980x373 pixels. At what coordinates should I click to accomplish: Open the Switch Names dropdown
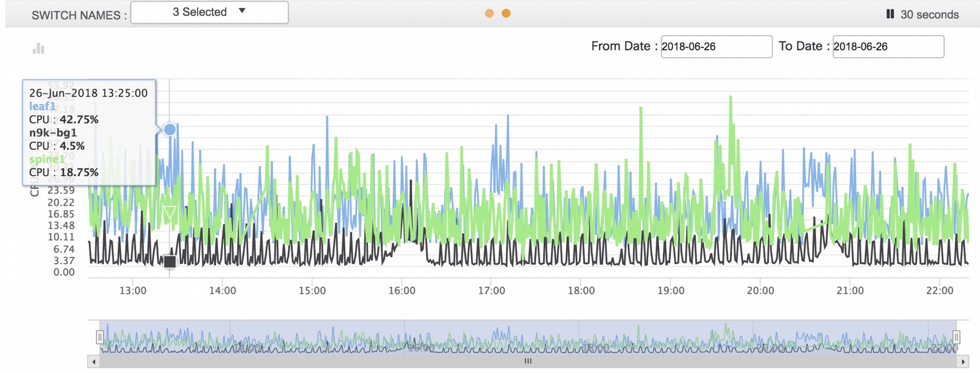click(209, 12)
